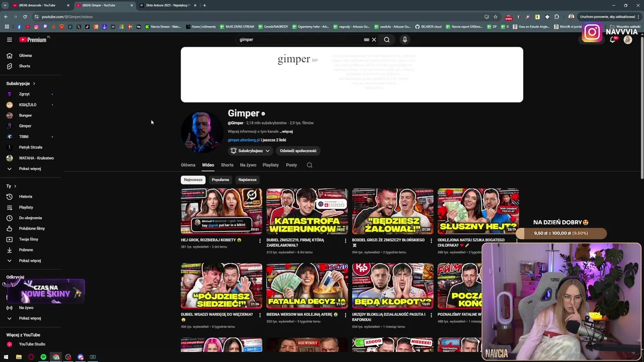Screen dimensions: 644x362
Task: Click the YouTube Premium logo
Action: (33, 40)
